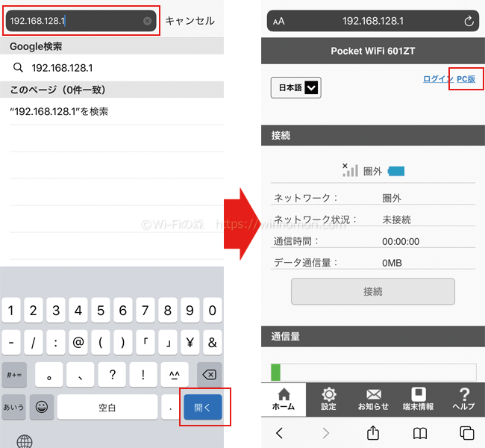Tap the ^_^ emoticon key

[x=175, y=375]
